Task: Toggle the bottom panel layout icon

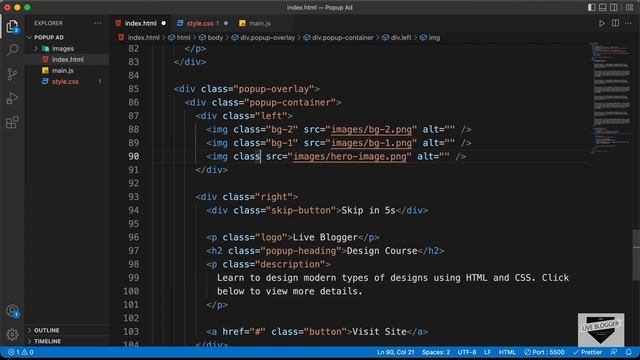Action: [x=602, y=7]
